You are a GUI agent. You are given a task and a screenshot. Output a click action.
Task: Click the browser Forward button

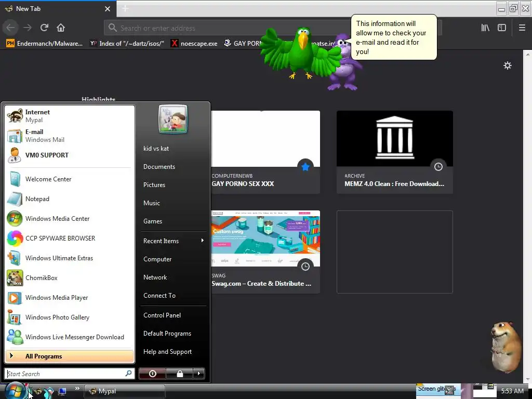(28, 28)
